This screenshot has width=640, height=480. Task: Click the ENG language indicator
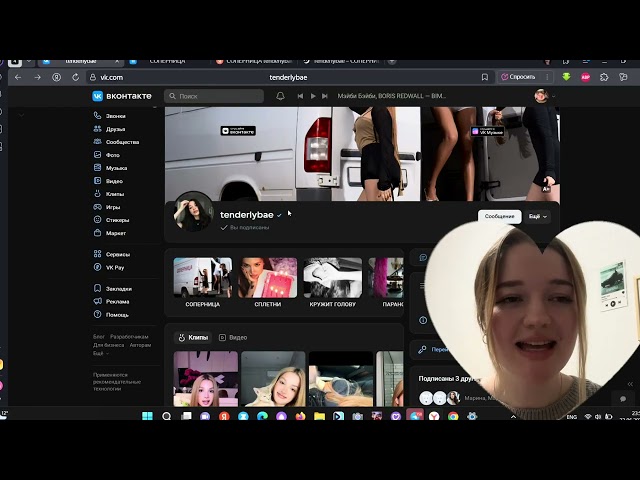pyautogui.click(x=572, y=417)
